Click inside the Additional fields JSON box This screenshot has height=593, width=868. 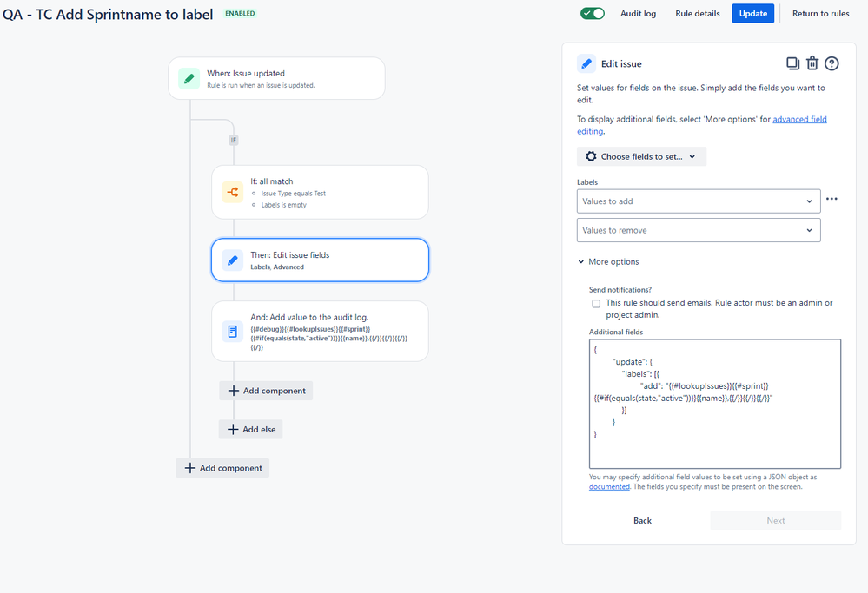point(715,404)
